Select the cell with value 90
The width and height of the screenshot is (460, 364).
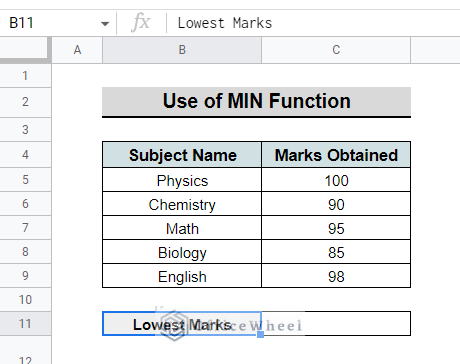[336, 204]
